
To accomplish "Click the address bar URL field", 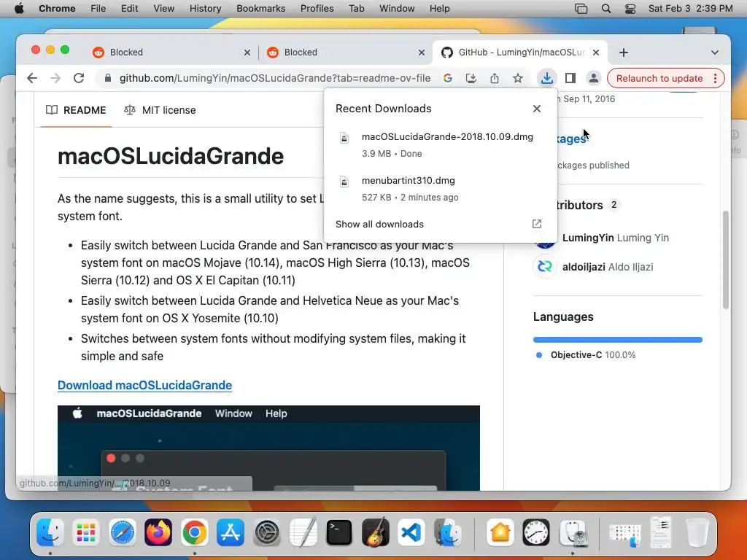I will (275, 78).
